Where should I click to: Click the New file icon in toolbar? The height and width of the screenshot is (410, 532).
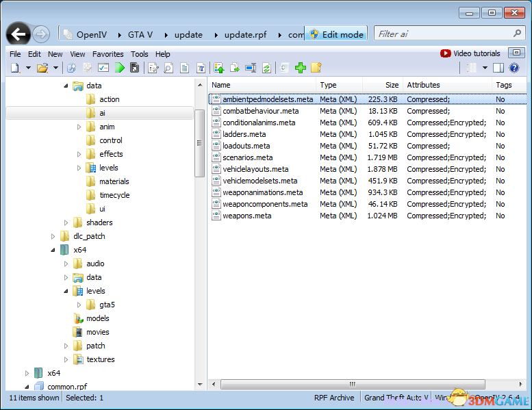(15, 68)
